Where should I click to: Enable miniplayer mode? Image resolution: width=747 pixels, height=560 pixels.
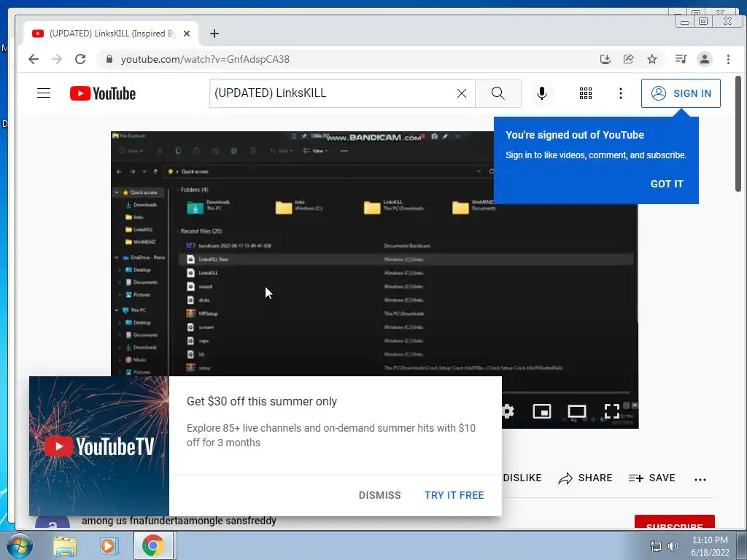pyautogui.click(x=542, y=411)
